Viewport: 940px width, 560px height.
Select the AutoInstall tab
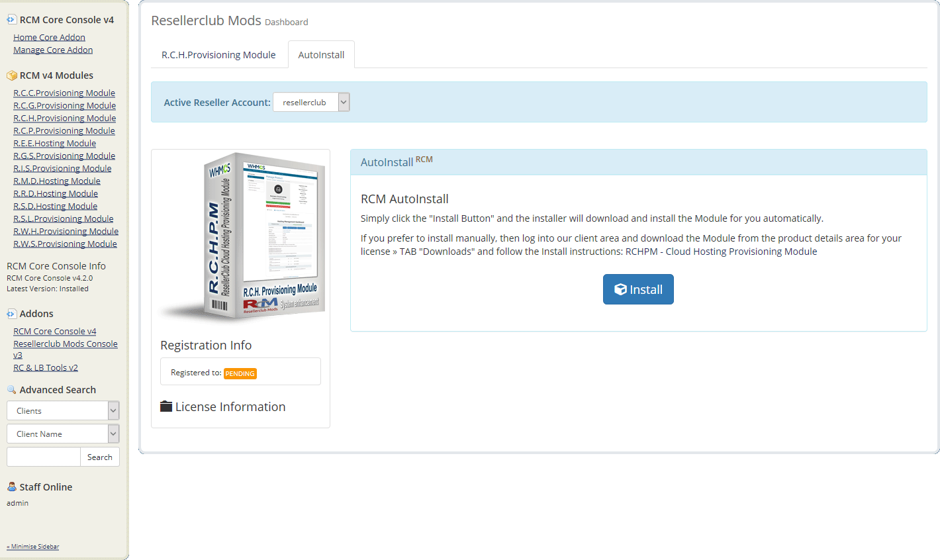tap(321, 55)
